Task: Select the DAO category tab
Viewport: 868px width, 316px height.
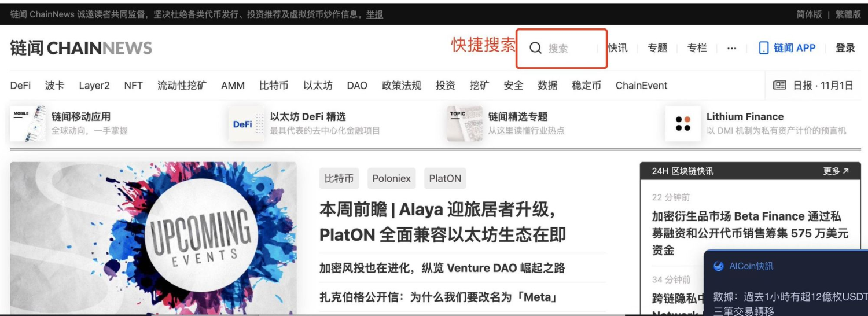Action: [357, 86]
